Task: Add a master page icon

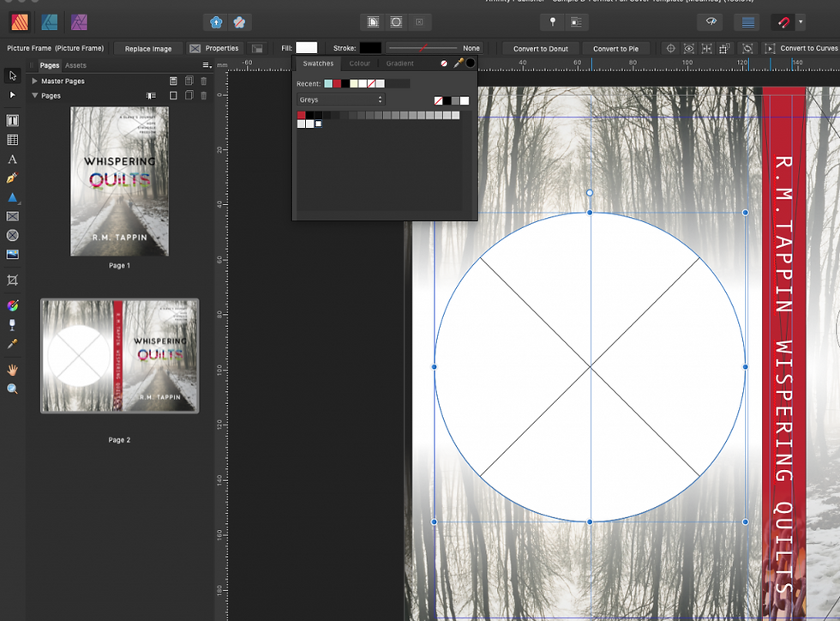Action: pyautogui.click(x=173, y=81)
